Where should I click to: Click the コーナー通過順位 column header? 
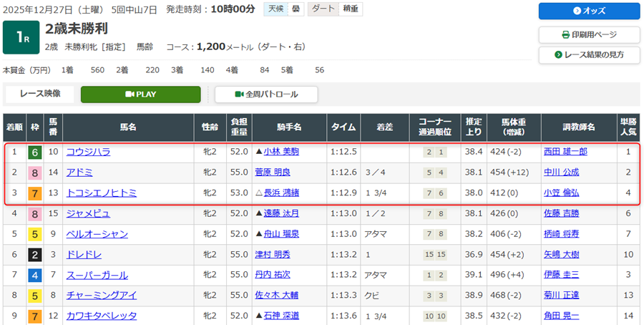[435, 127]
